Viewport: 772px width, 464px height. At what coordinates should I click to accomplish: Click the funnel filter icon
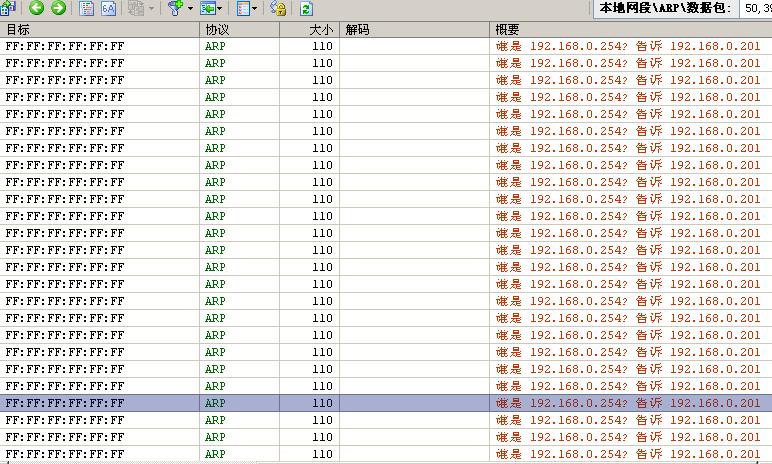click(x=175, y=9)
